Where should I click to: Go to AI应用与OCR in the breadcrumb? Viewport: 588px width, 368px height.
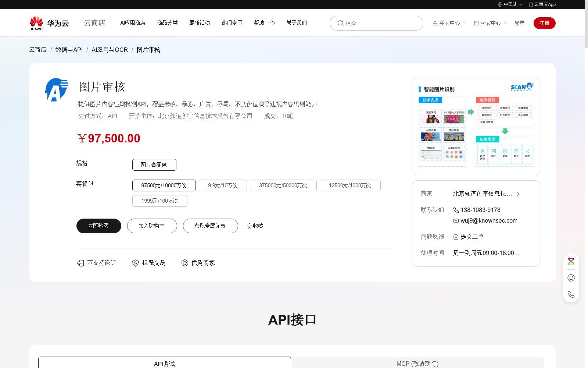click(x=110, y=50)
